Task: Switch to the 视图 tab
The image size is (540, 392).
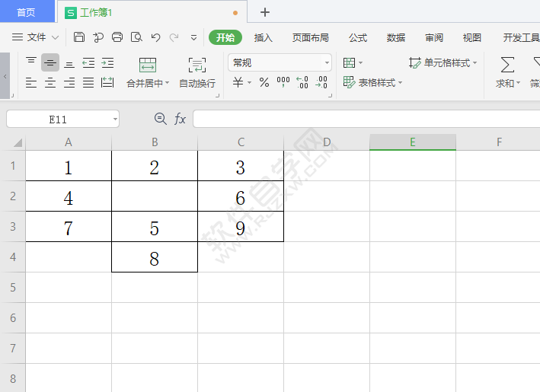Action: click(471, 37)
